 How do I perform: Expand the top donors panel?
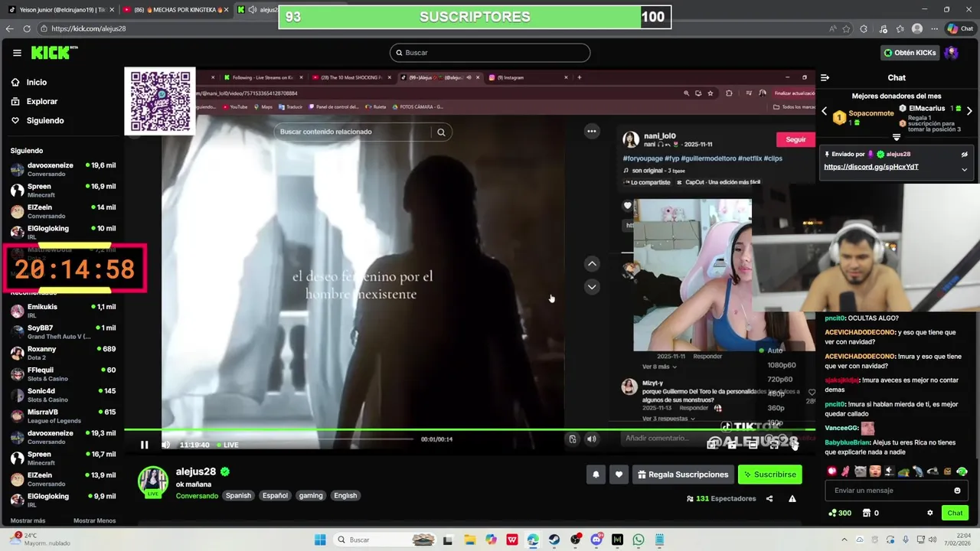coord(897,138)
